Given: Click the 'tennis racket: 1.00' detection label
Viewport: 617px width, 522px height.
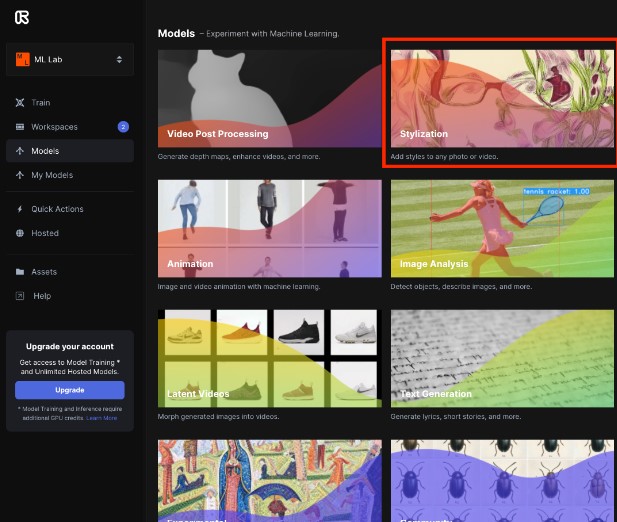Looking at the screenshot, I should tap(556, 192).
